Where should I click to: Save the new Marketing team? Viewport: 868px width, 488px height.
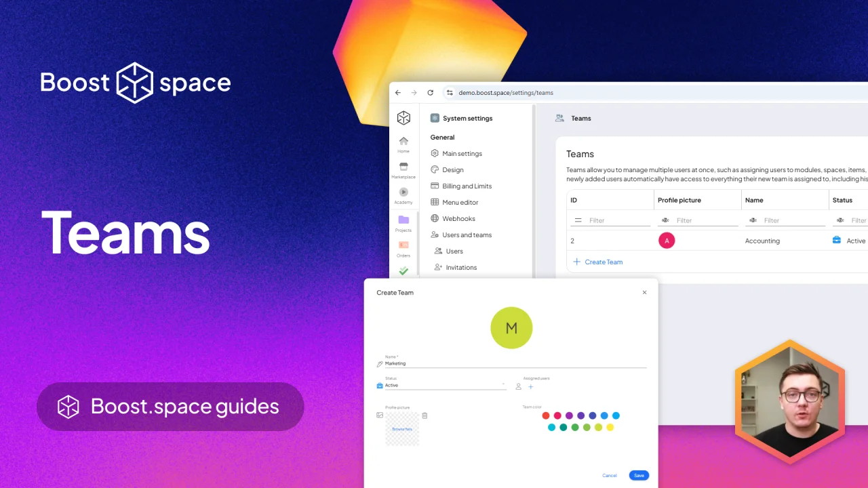point(639,475)
